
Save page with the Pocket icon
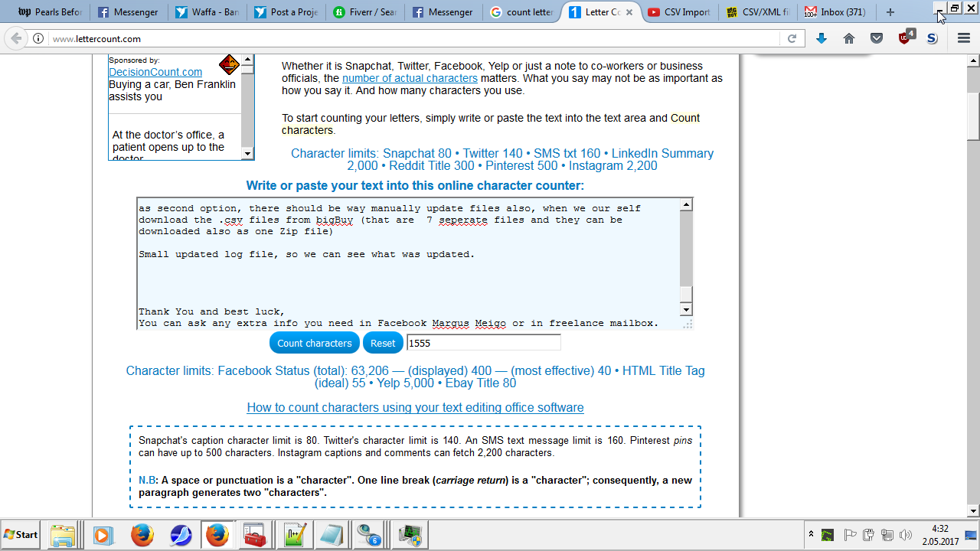(877, 38)
